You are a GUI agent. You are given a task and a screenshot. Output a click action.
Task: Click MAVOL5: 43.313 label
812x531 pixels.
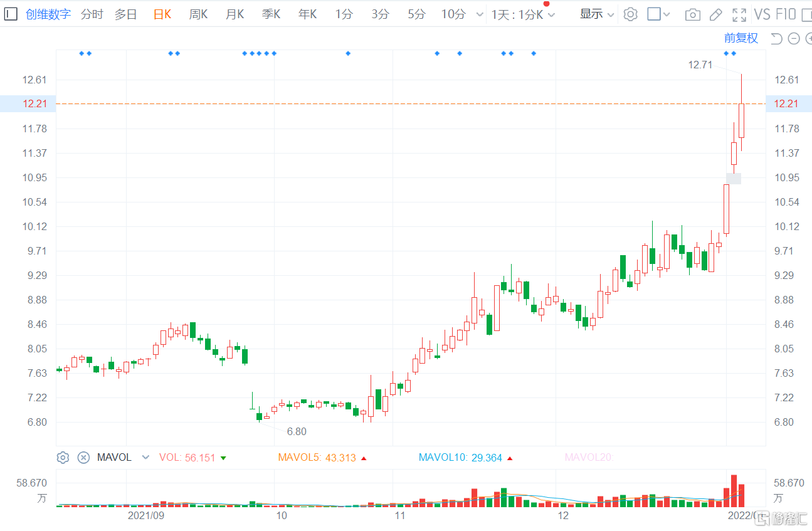point(317,458)
